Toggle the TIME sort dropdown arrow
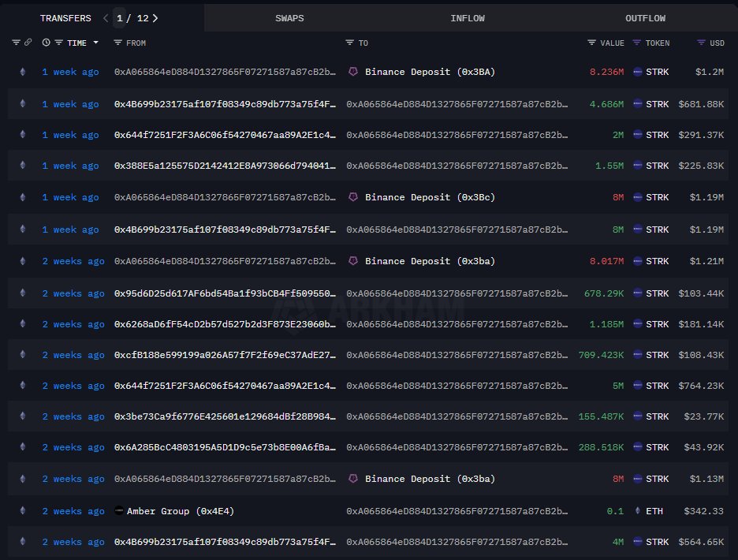 95,43
